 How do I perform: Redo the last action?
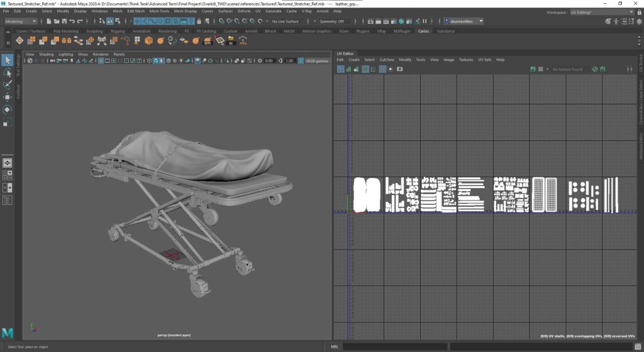click(80, 21)
